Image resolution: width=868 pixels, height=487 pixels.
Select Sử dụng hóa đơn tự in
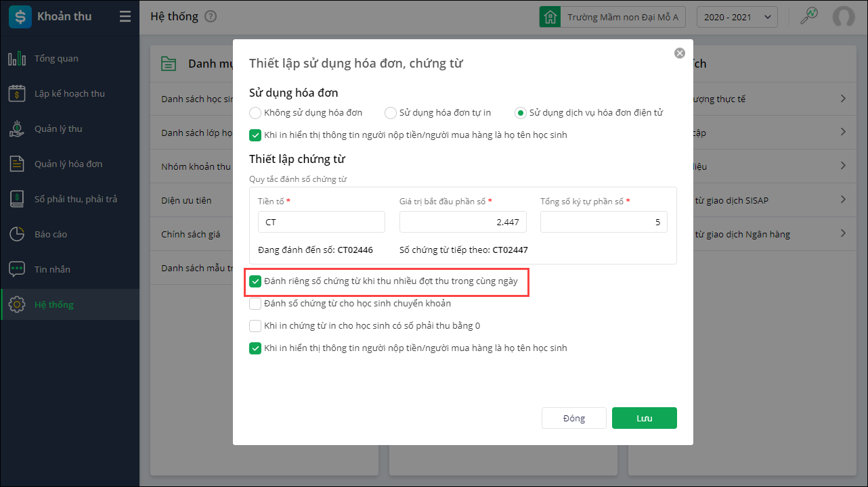391,113
